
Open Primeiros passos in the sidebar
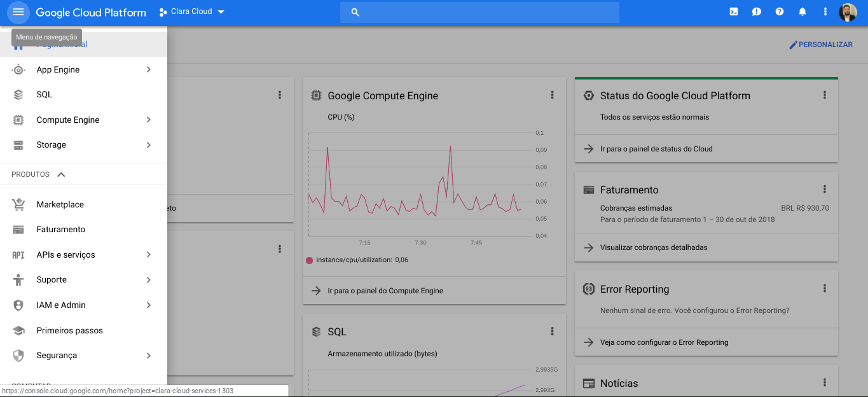point(83,330)
